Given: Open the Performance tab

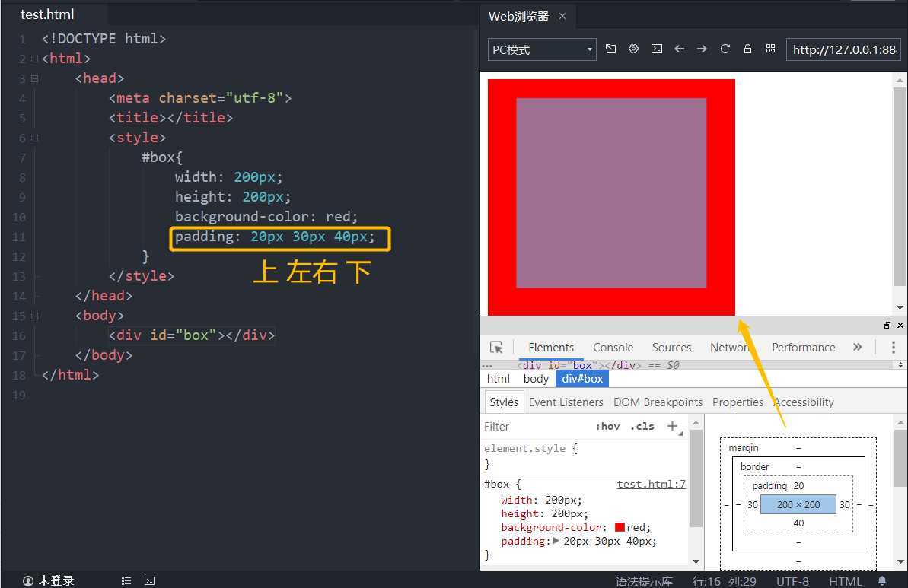Looking at the screenshot, I should coord(803,347).
